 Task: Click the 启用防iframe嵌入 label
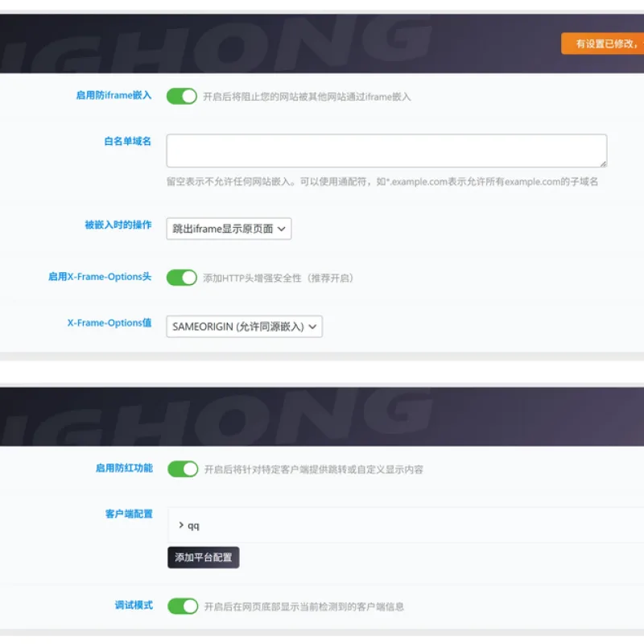click(x=114, y=95)
